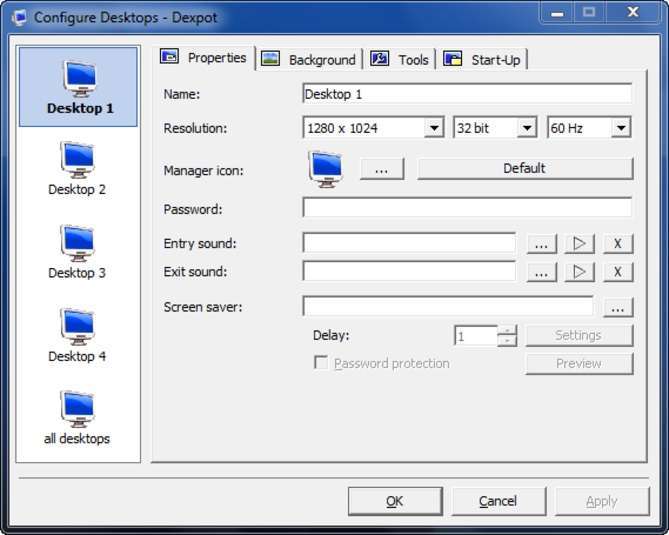
Task: Cancel the configuration dialog
Action: 498,501
